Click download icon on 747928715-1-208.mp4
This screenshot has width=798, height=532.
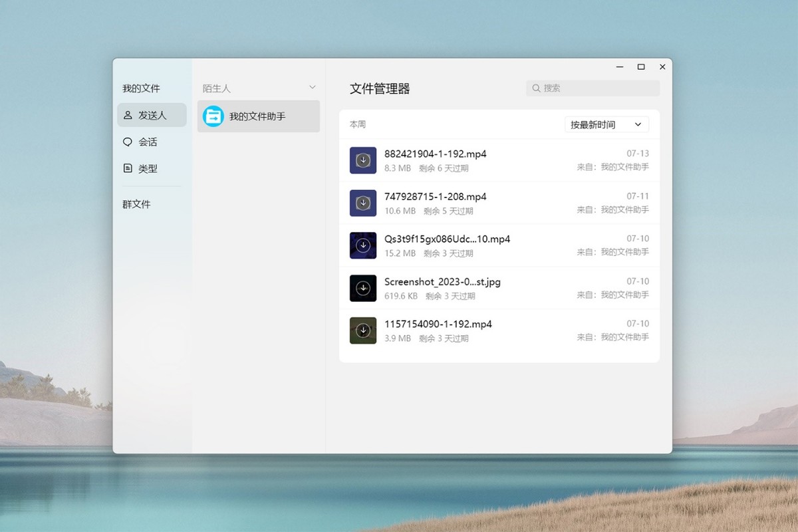(362, 202)
